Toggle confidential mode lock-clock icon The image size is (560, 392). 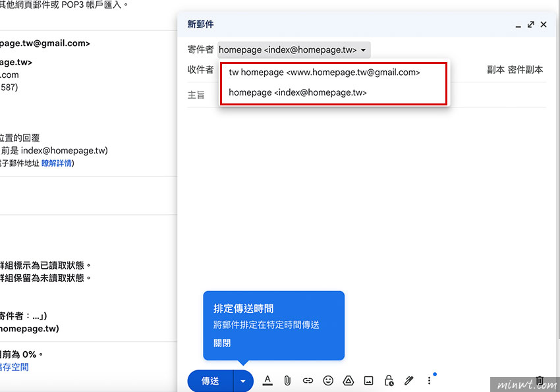coord(389,381)
